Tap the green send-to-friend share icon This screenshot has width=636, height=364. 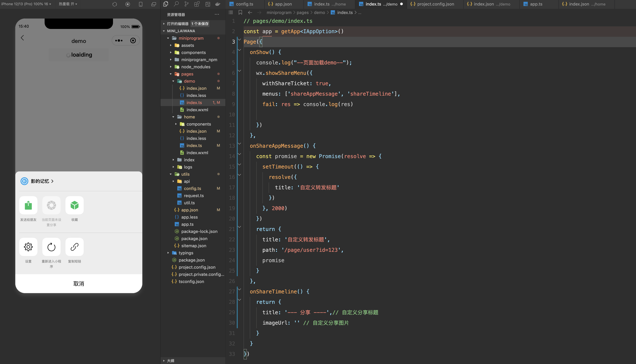pyautogui.click(x=28, y=205)
